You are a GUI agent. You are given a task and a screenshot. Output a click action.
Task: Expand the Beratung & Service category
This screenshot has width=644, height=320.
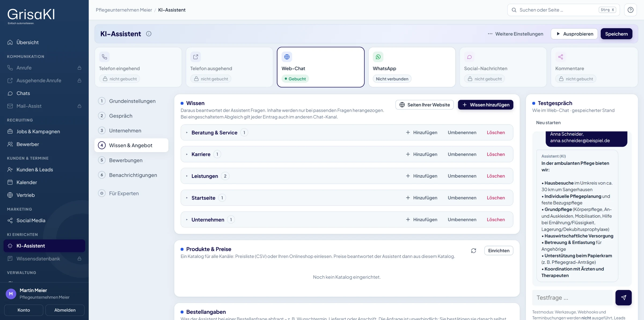tap(187, 133)
